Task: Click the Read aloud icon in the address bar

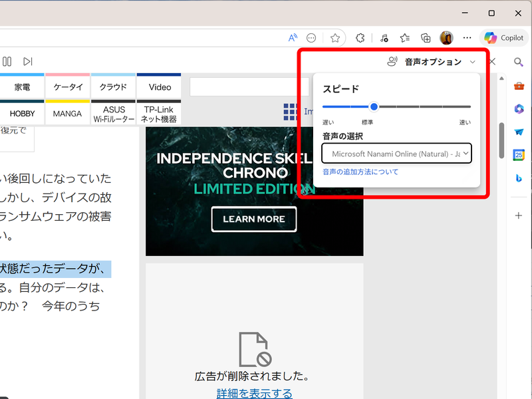Action: pos(293,38)
